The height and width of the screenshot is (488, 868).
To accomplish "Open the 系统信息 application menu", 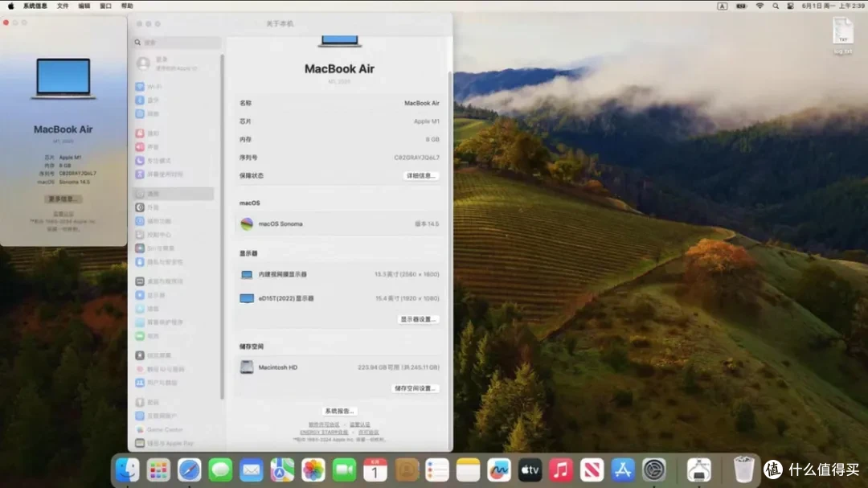I will 35,6.
